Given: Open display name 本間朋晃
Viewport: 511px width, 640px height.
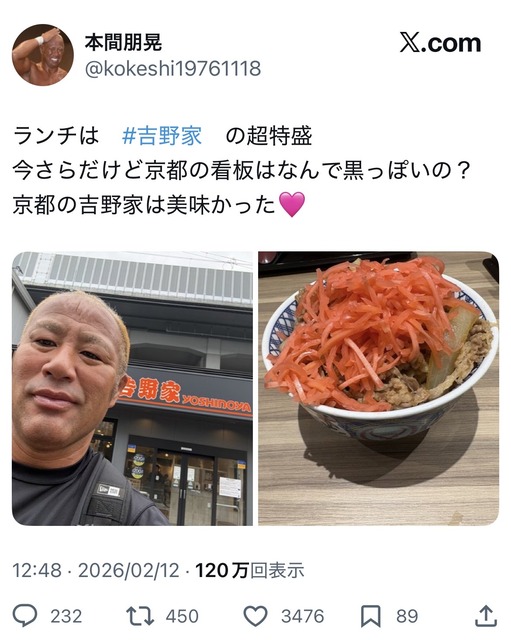Looking at the screenshot, I should point(123,42).
